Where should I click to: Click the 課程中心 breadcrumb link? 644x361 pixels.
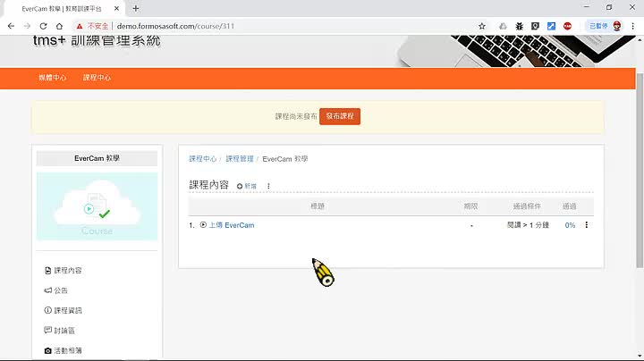click(x=202, y=159)
